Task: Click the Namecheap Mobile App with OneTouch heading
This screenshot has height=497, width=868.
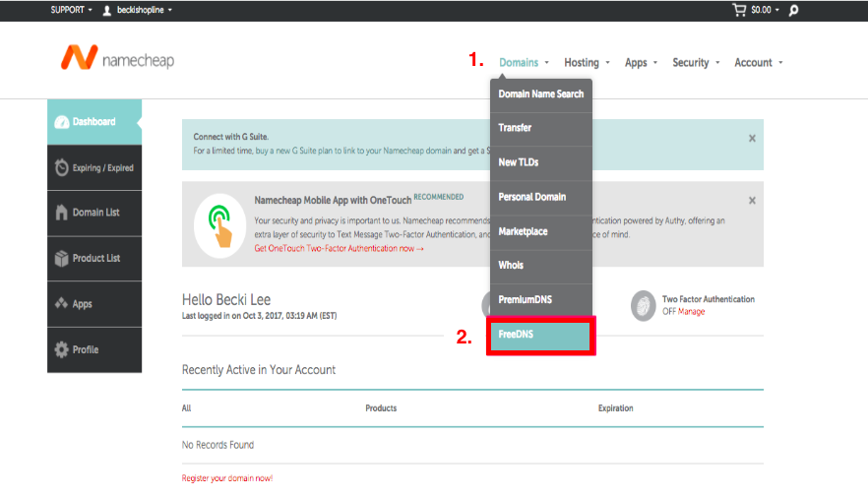Action: pos(333,201)
